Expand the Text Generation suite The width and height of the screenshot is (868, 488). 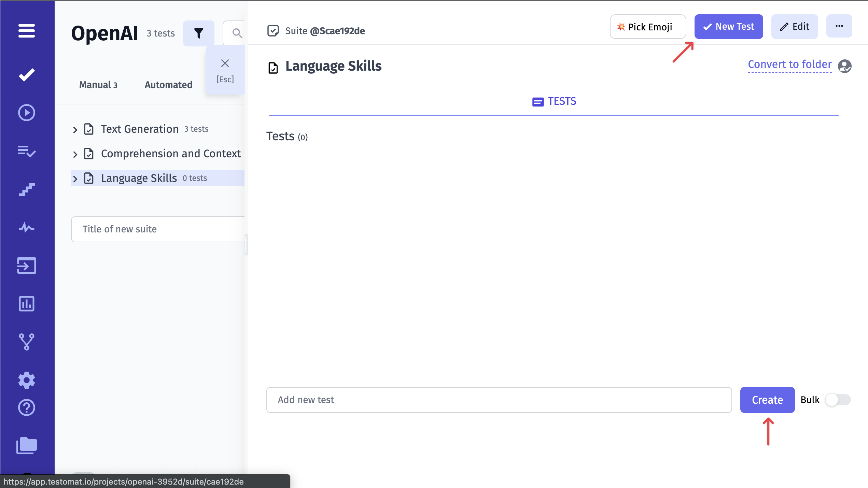(x=75, y=129)
